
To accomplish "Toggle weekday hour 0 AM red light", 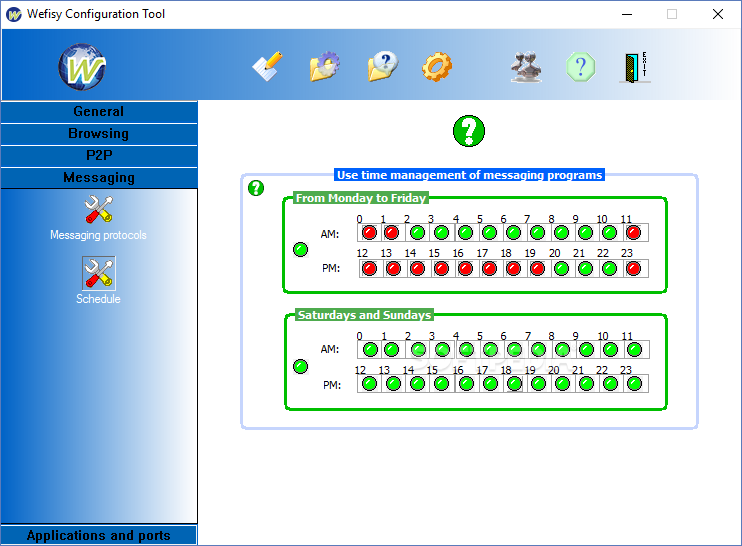I will [x=370, y=233].
